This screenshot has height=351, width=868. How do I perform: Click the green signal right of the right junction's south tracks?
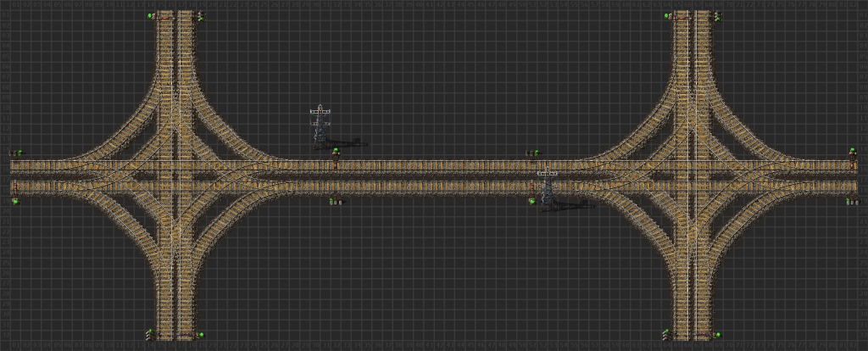pos(718,334)
